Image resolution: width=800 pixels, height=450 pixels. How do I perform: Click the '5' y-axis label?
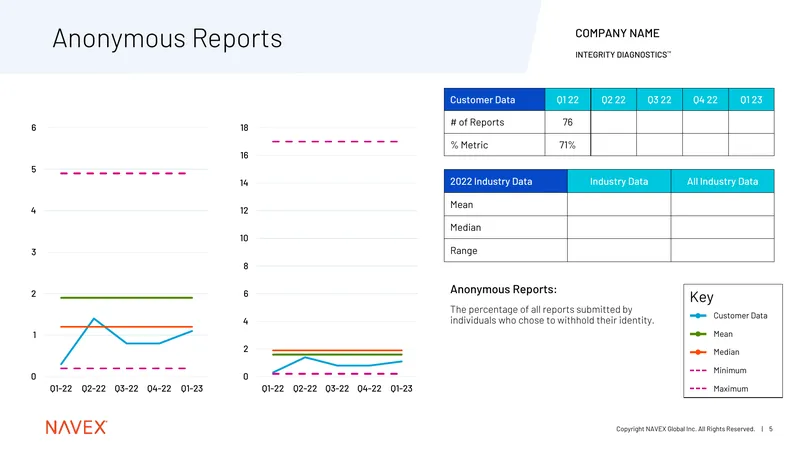tap(34, 169)
